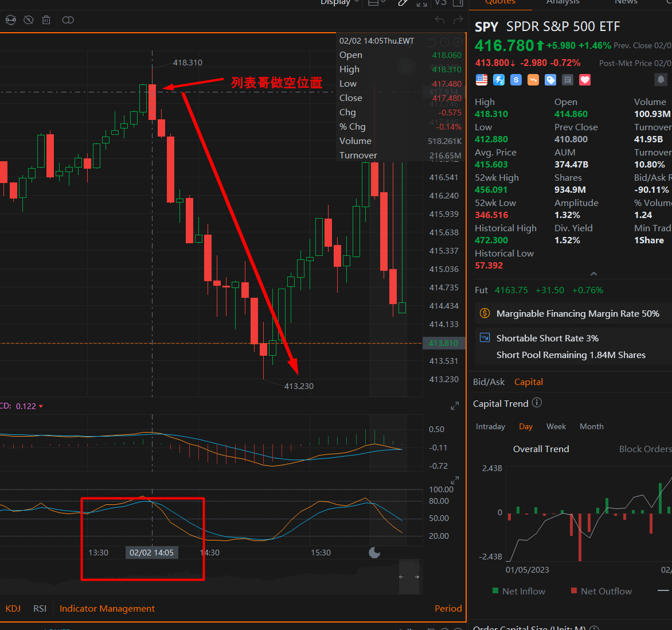This screenshot has width=672, height=630.
Task: Delete drawings using the trash can icon
Action: [46, 20]
